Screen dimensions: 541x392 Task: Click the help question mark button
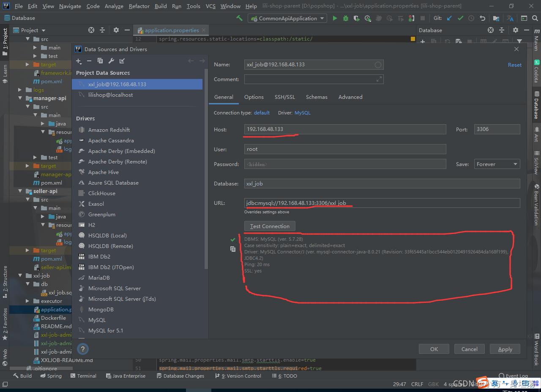83,349
